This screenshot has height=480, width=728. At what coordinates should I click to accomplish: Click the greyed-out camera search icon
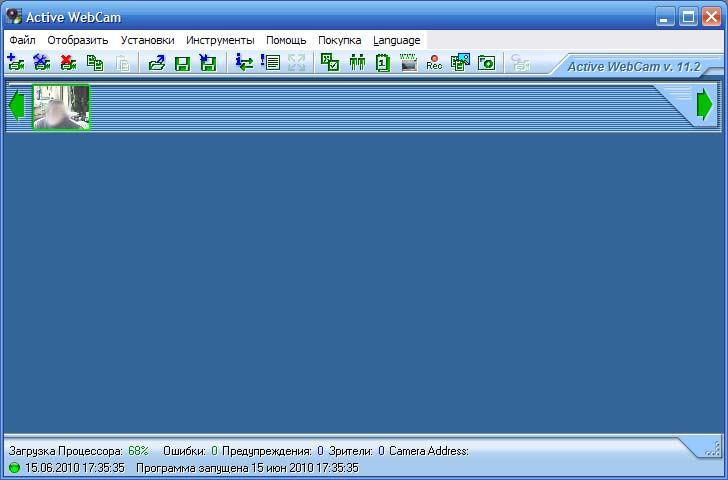coord(520,62)
